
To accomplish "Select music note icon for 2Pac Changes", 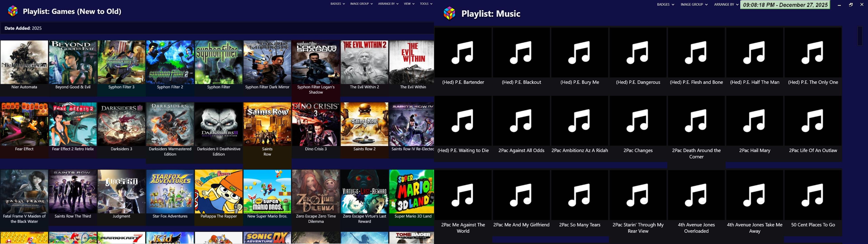I will (x=638, y=121).
